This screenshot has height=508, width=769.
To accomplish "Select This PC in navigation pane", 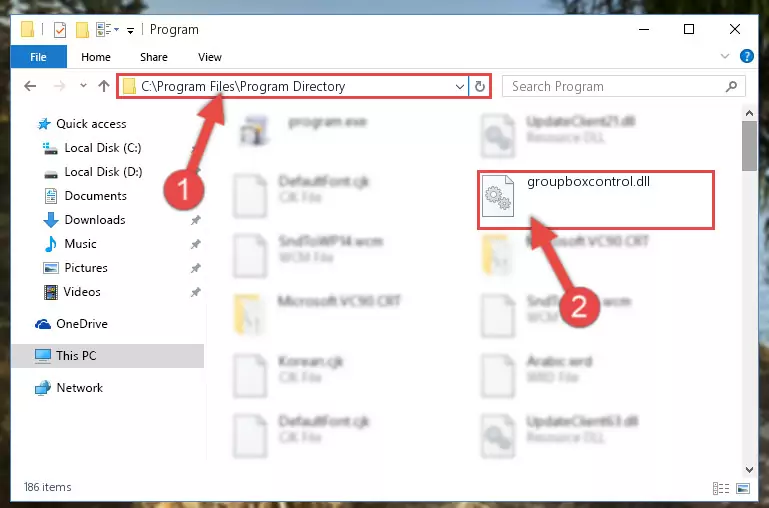I will (x=107, y=356).
